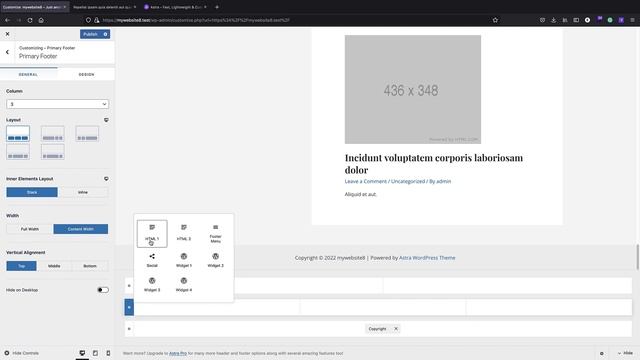
Task: Choose the last column layout option
Action: pos(53,152)
